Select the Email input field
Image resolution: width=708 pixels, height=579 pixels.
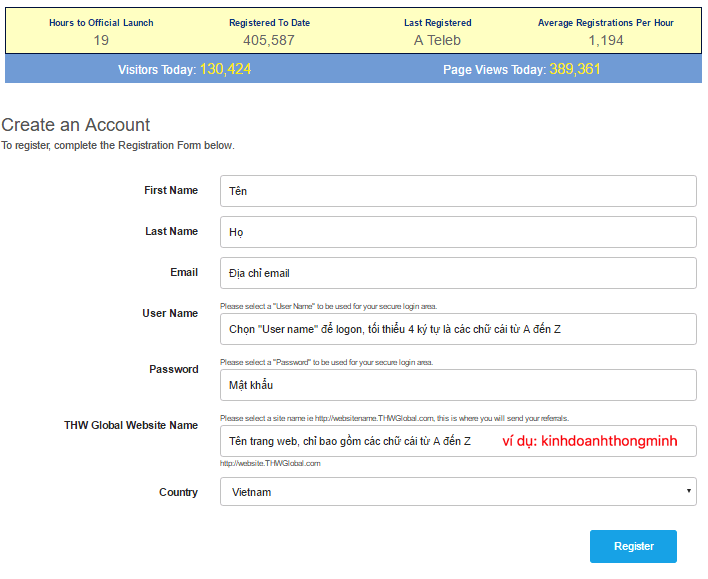[458, 273]
